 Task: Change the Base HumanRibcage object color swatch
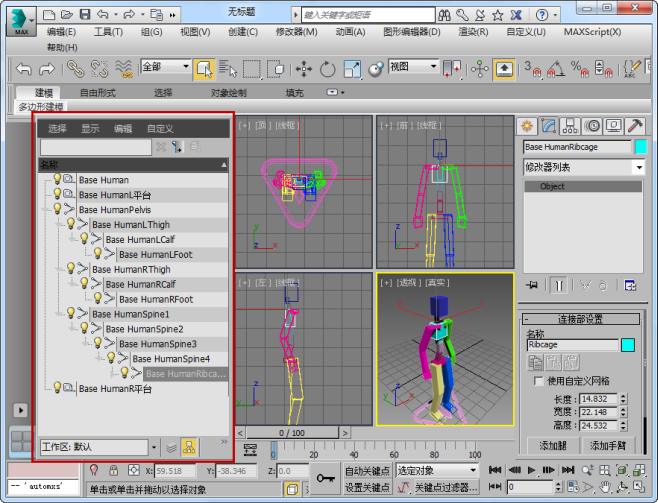[x=641, y=147]
